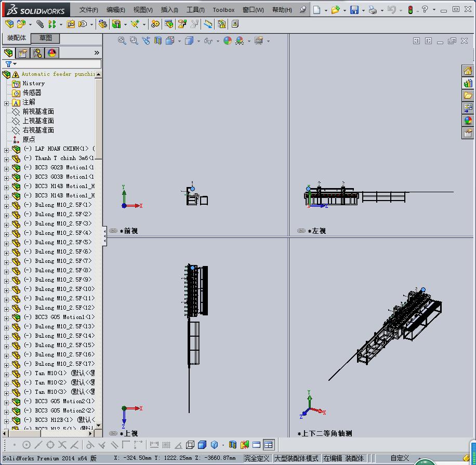Click Zoom to Area magnifier icon
The image size is (476, 465).
[134, 41]
